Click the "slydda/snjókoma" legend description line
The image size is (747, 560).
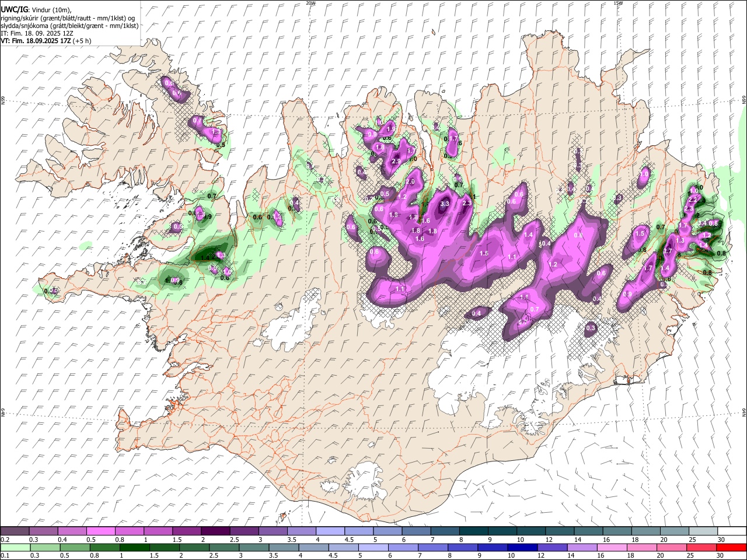click(69, 26)
